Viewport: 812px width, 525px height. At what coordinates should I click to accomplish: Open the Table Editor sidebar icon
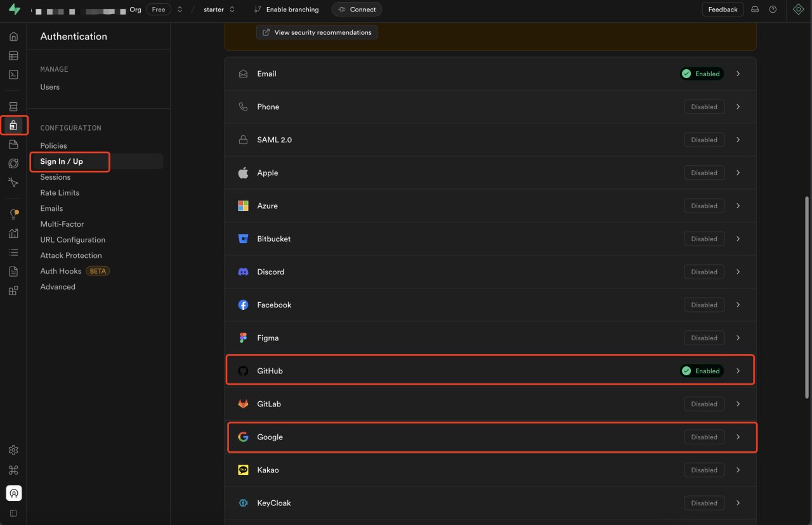pos(13,56)
